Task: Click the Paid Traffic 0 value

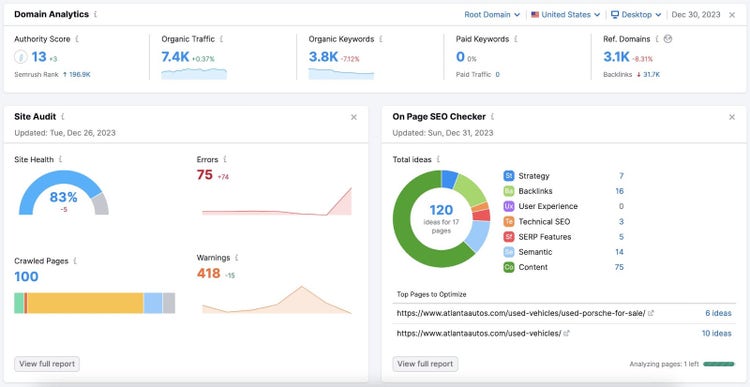Action: pos(497,75)
